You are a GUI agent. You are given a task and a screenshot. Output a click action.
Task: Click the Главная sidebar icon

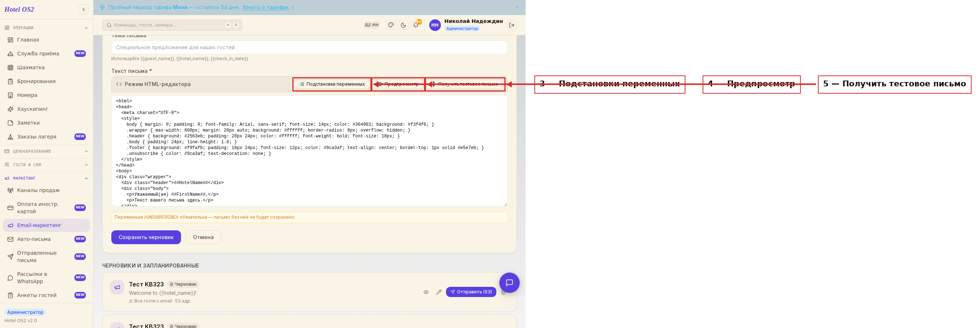[x=10, y=40]
